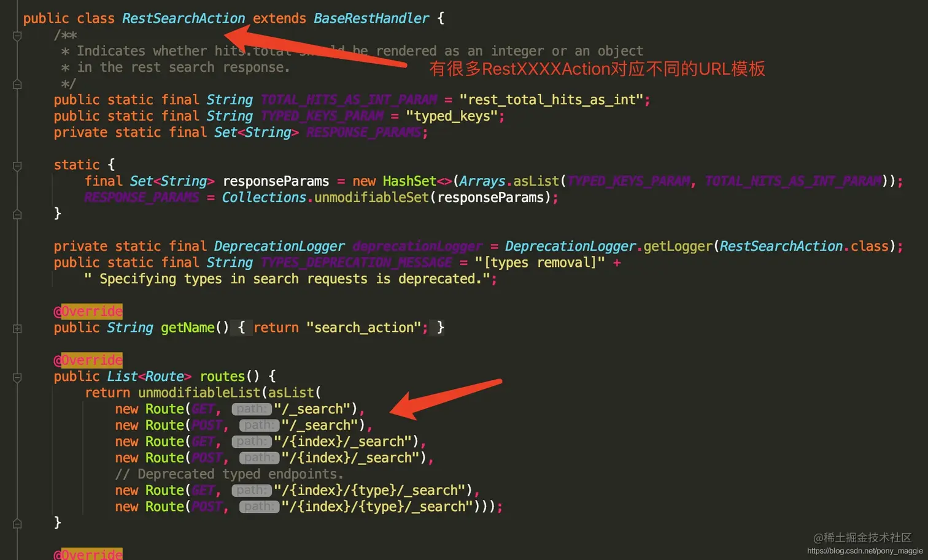The width and height of the screenshot is (928, 560).
Task: Click the fold end marker beside */
Action: (17, 84)
